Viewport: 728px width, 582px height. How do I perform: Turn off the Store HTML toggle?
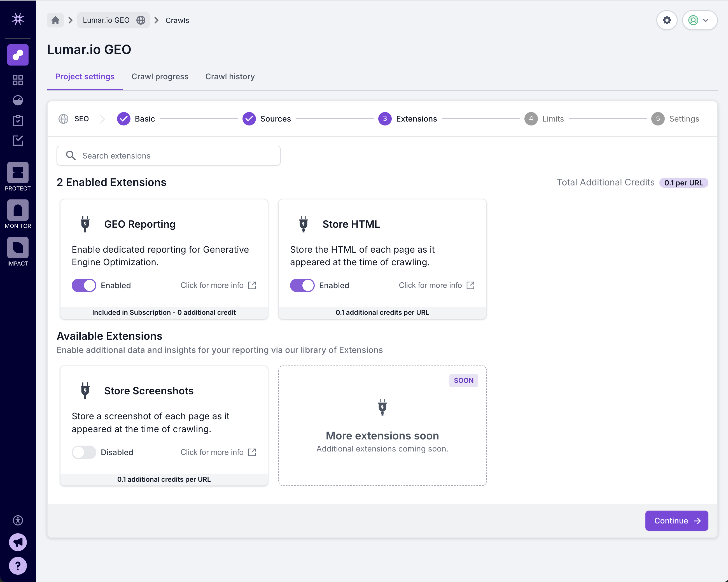(x=302, y=285)
